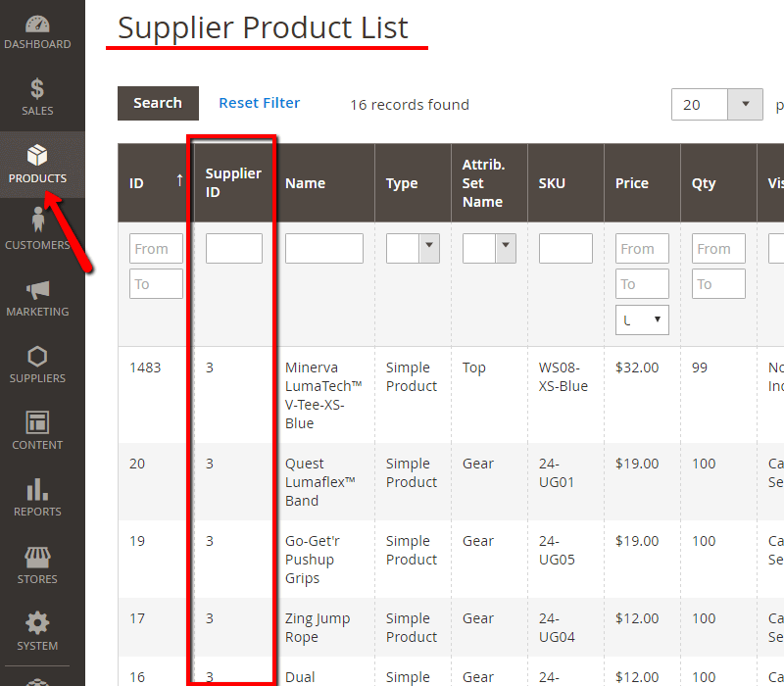Open the Suppliers hexagon icon
The image size is (784, 686).
(37, 357)
